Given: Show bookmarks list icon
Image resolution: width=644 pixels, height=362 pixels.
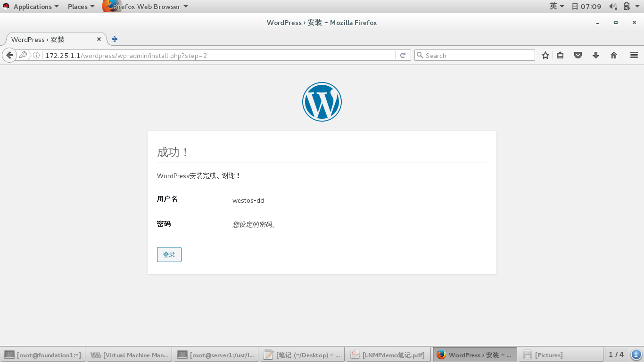Looking at the screenshot, I should [x=560, y=55].
